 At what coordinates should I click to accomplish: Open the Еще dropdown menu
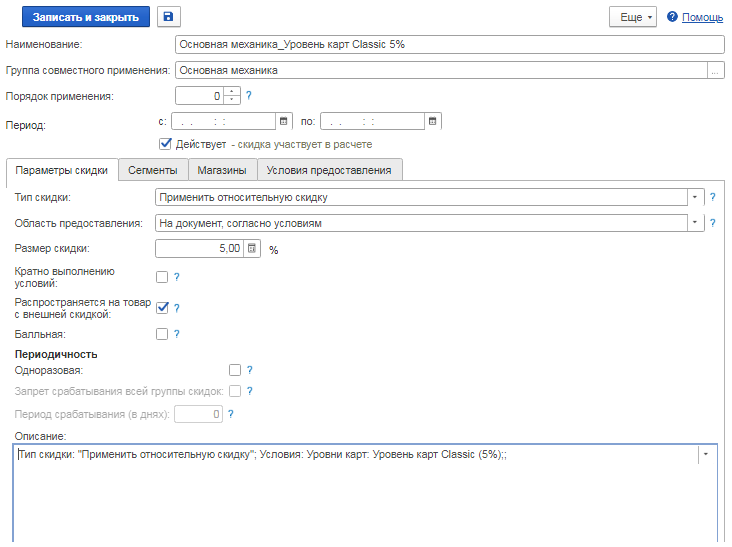pos(633,17)
